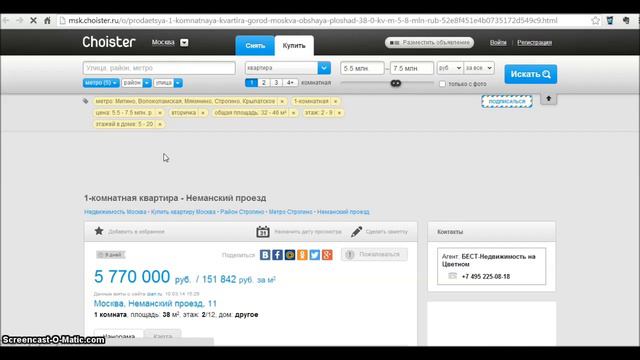Share listing on VKontakte
This screenshot has width=640, height=360.
(x=265, y=255)
